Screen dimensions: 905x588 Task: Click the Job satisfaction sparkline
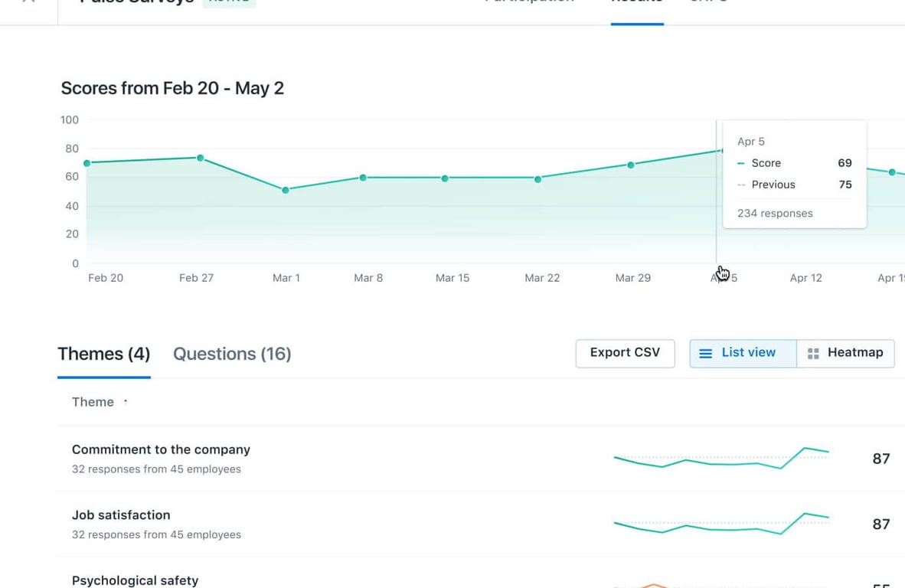pyautogui.click(x=721, y=524)
